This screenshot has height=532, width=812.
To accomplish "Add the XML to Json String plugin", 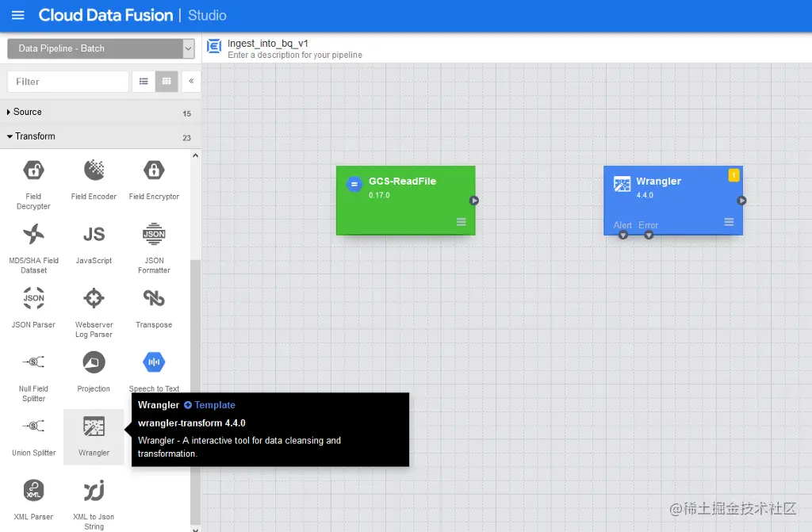I will pos(94,504).
